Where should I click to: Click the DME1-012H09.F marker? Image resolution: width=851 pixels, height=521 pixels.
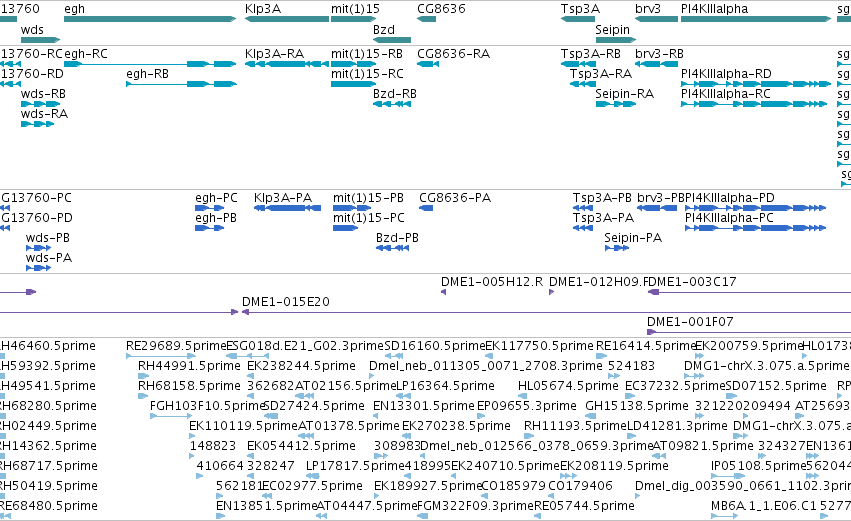click(551, 292)
